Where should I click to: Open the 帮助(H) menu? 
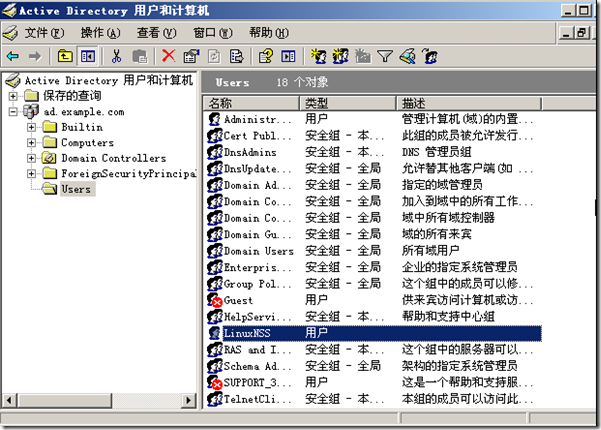(x=269, y=33)
